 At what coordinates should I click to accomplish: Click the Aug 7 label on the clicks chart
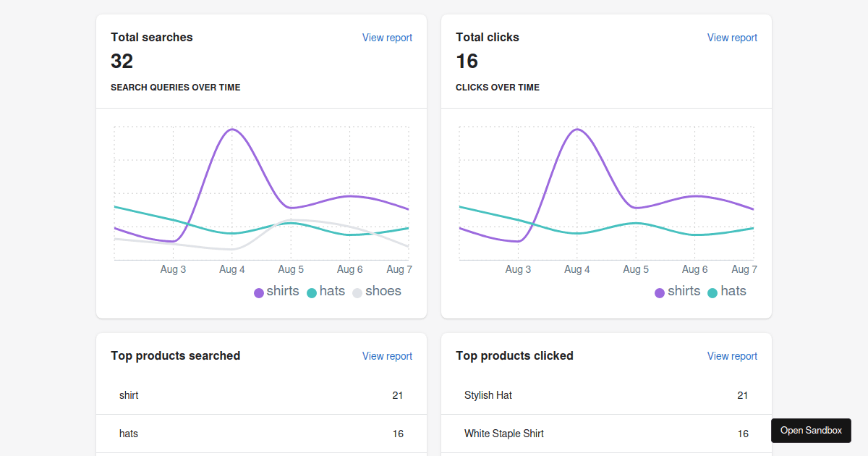click(744, 269)
